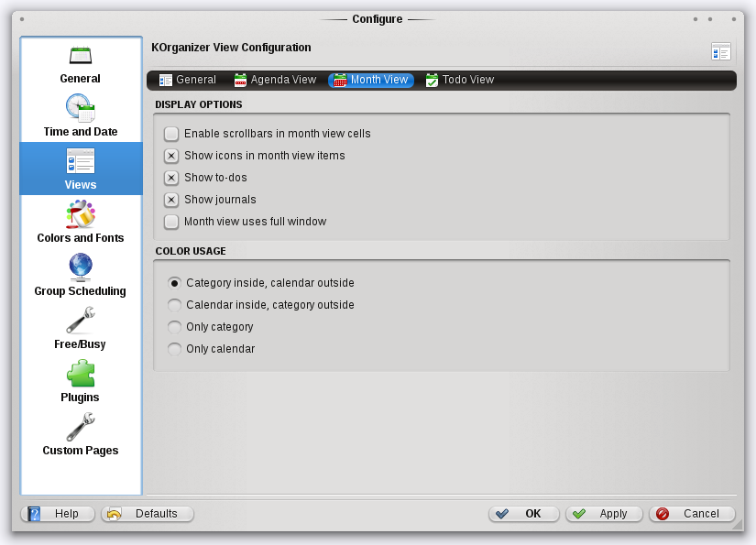Click the Configure window title
The width and height of the screenshot is (756, 545).
(378, 19)
